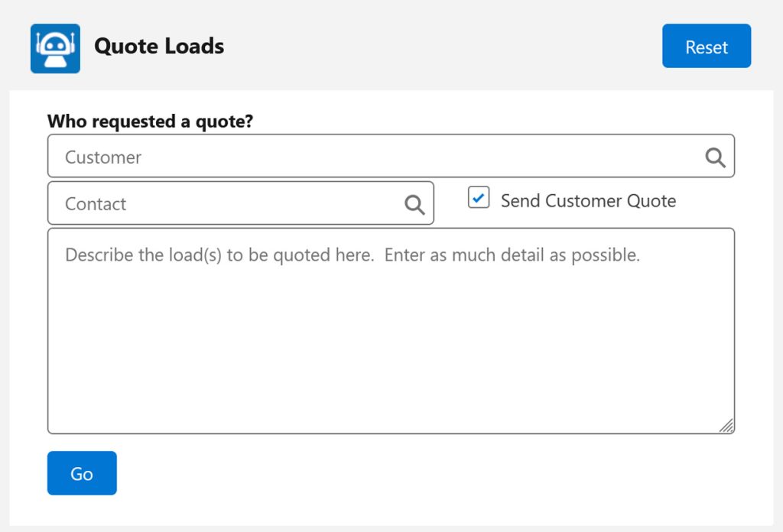Click inside the load description text area
Viewport: 783px width, 532px height.
(391, 331)
